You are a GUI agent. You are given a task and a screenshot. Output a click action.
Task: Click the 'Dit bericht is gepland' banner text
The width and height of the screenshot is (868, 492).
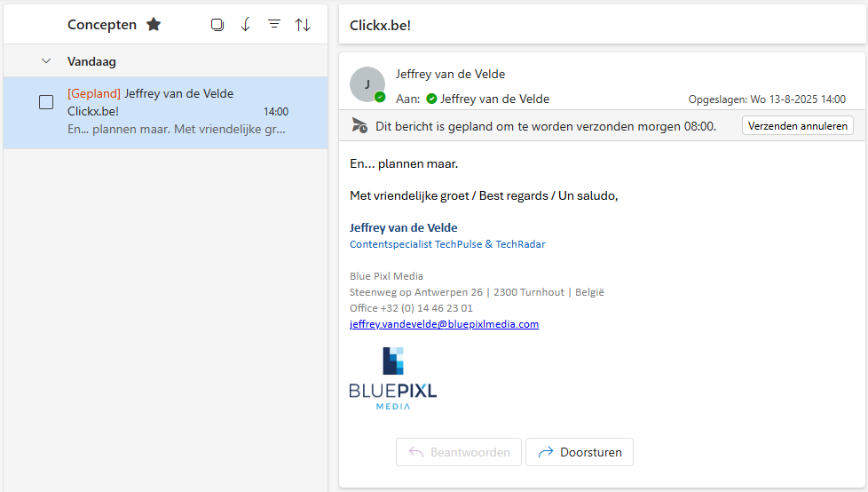[546, 126]
